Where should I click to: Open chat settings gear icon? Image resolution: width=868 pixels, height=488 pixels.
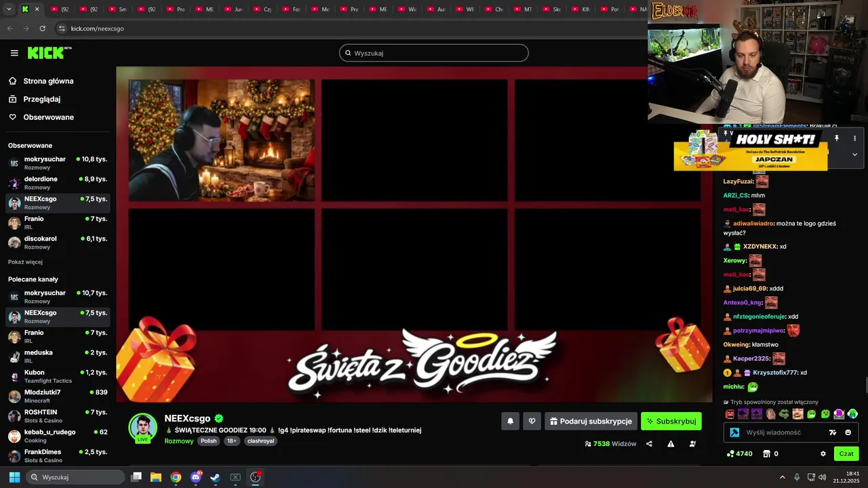click(x=823, y=453)
